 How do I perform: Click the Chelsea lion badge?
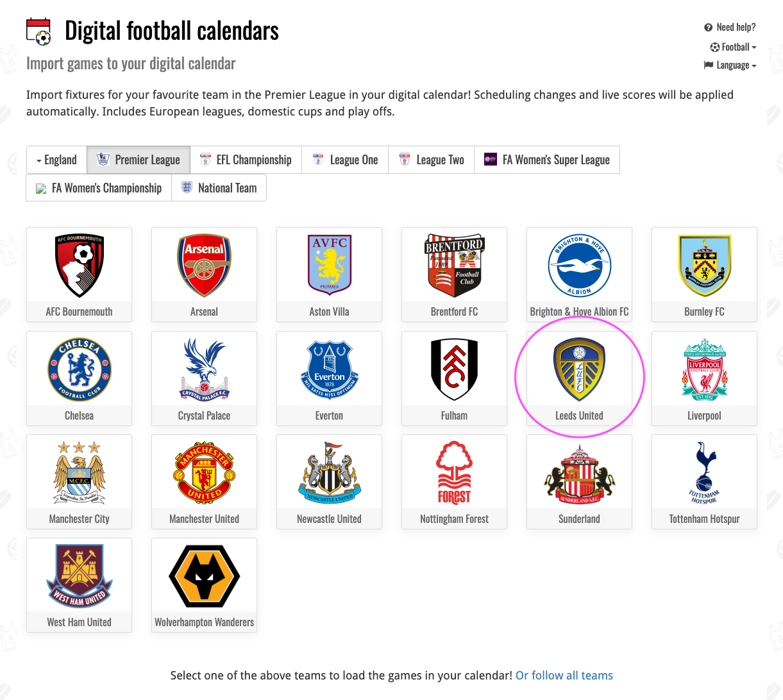pyautogui.click(x=79, y=370)
